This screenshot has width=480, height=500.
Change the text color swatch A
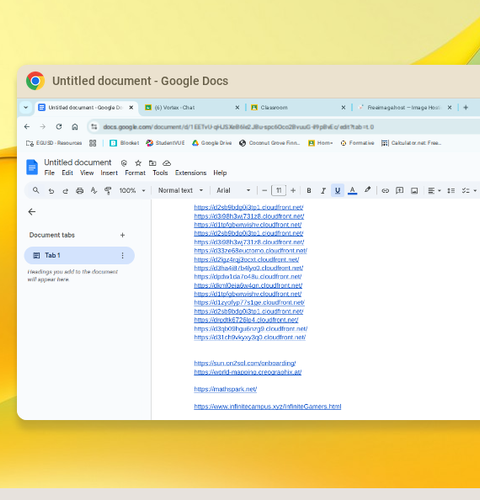click(352, 191)
